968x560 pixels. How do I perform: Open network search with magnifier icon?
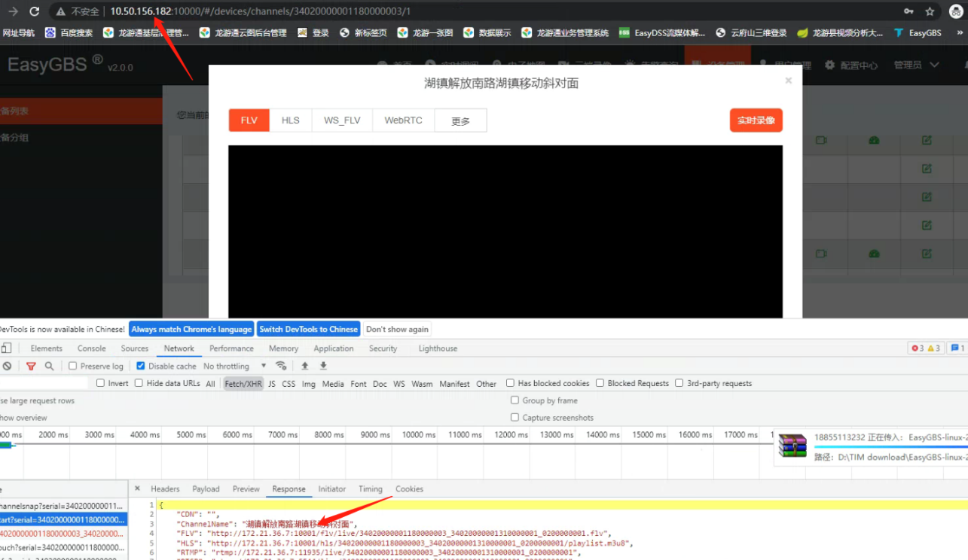tap(49, 366)
